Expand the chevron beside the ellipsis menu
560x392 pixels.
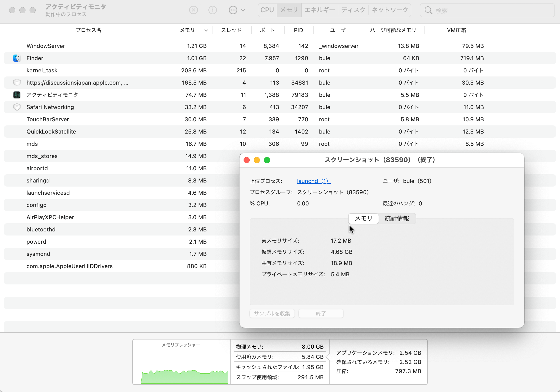(243, 10)
